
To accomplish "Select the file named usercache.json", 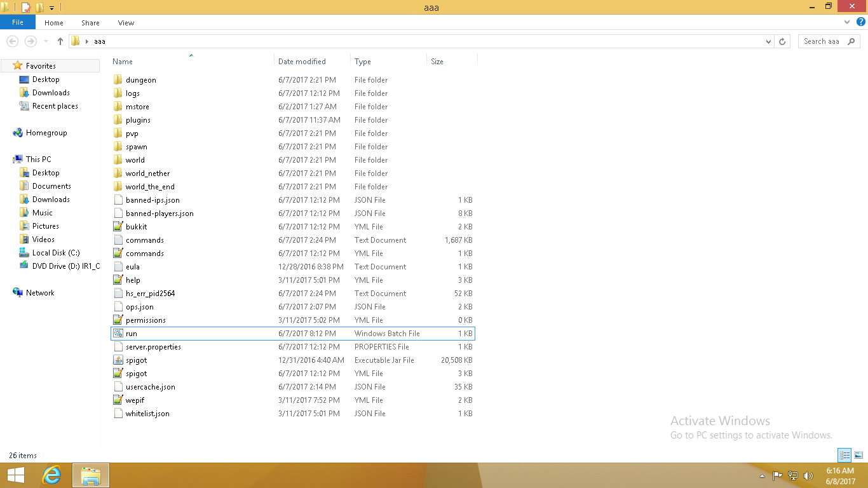I will 151,387.
